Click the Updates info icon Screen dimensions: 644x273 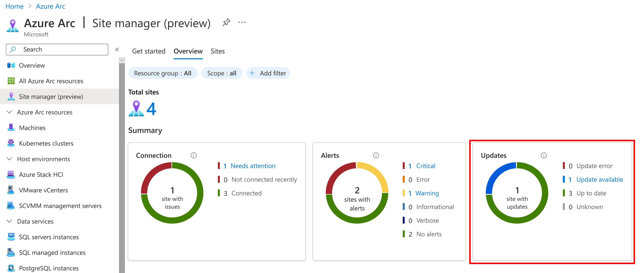544,155
